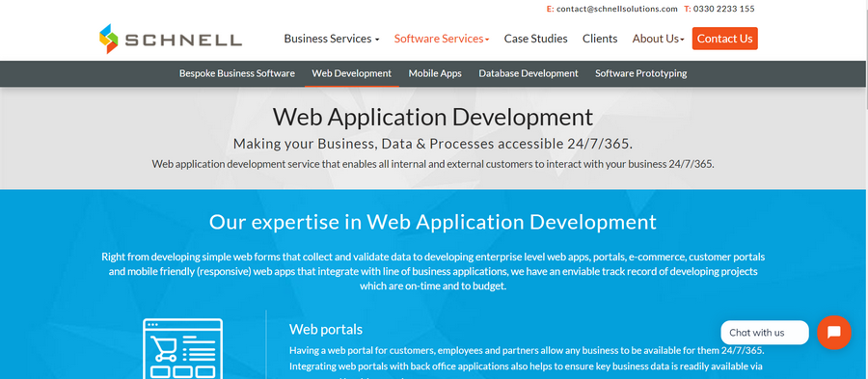Click the contact@schnellsolutions.com email link
868x379 pixels.
point(616,9)
